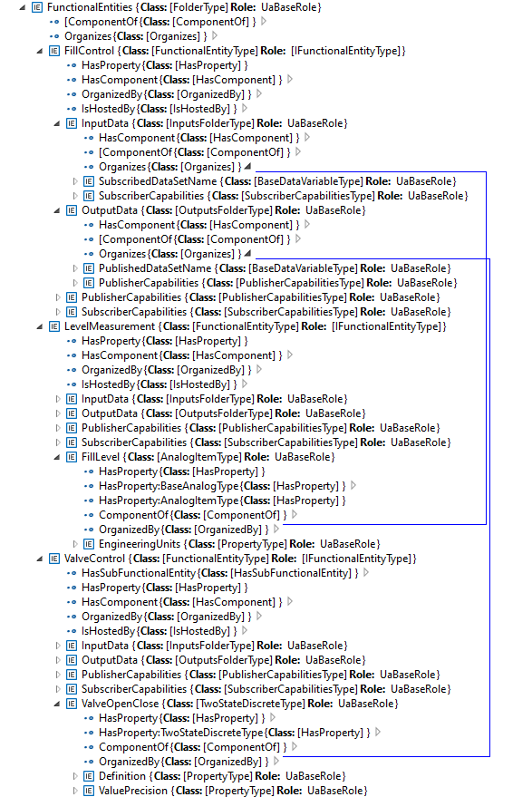
Task: Collapse the FunctionalEntities root node
Action: (x=23, y=7)
